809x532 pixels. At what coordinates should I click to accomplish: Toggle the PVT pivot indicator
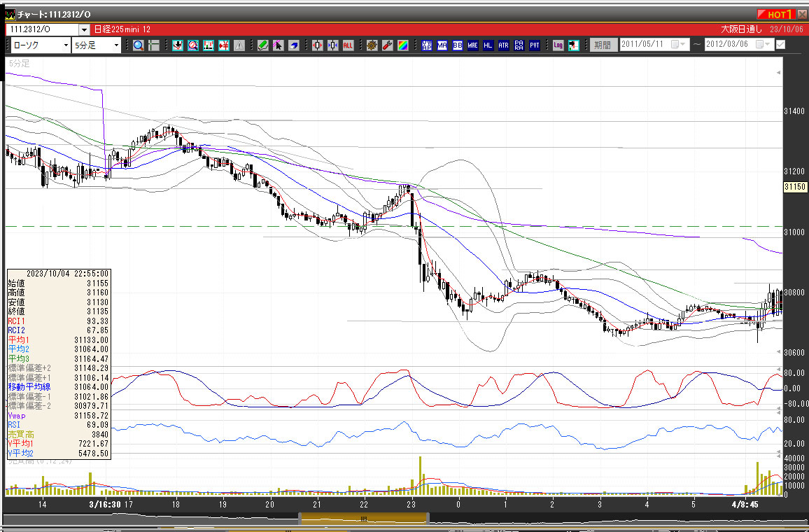[535, 45]
